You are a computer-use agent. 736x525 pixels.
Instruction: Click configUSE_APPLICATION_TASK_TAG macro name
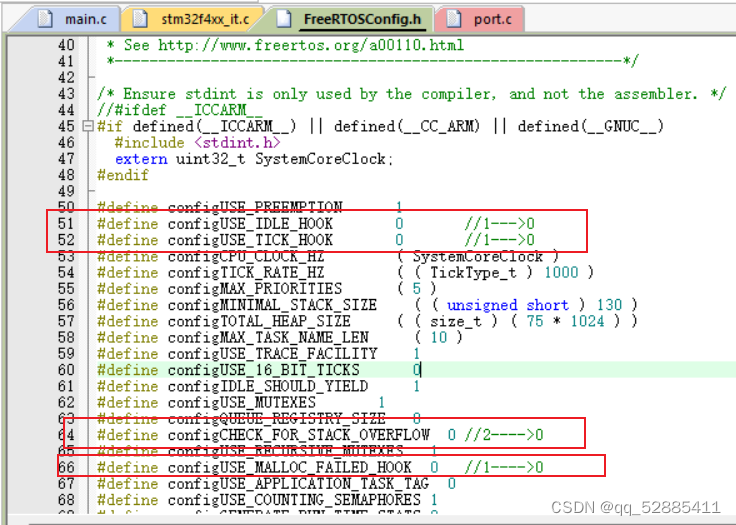tap(299, 484)
